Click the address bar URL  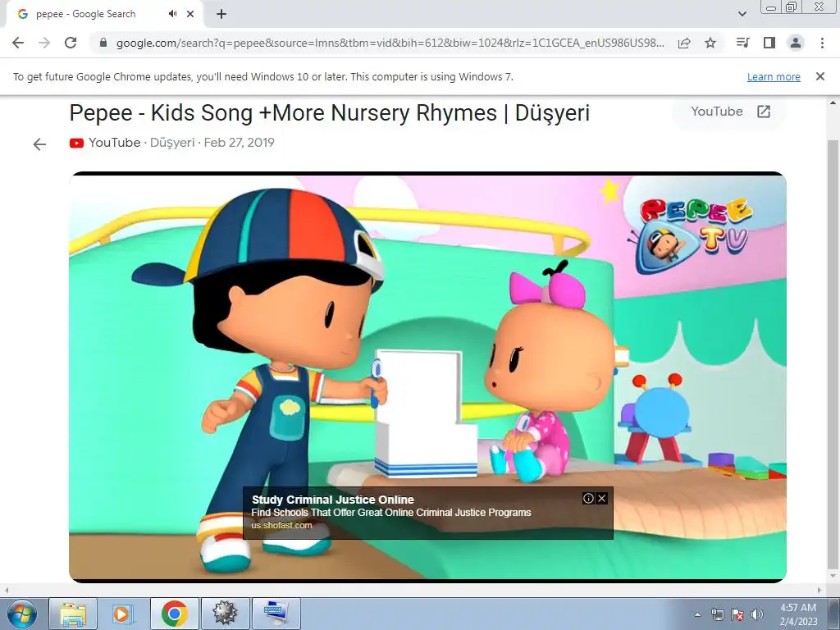point(390,43)
